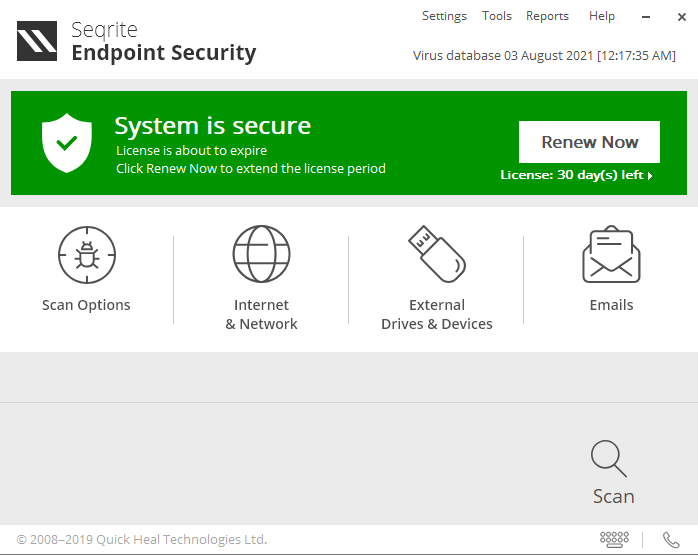Click the External Drives & Devices label
Image resolution: width=698 pixels, height=555 pixels.
(x=437, y=314)
